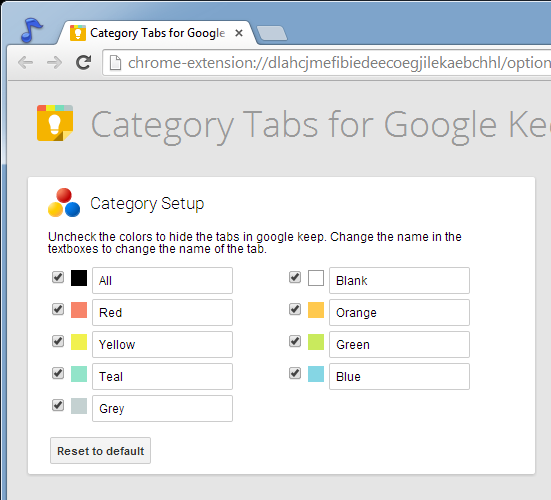Click the green color swatch
Viewport: 551px width, 500px height.
click(x=316, y=342)
